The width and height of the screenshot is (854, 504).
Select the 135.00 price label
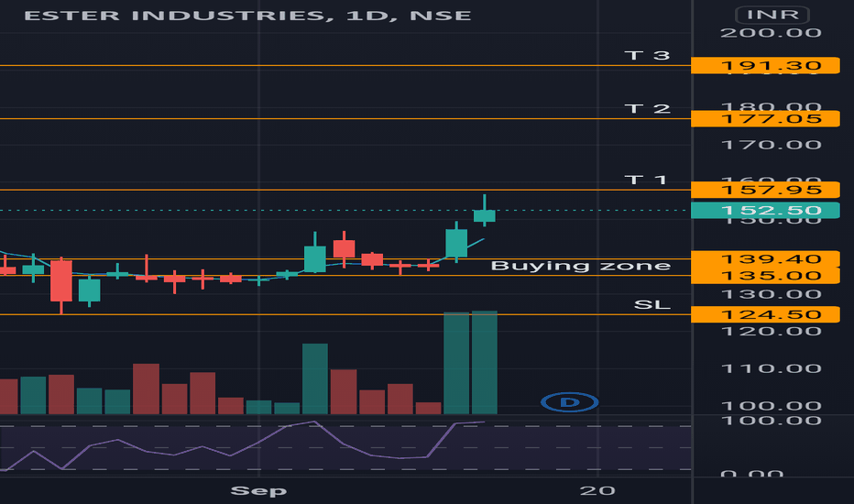[765, 276]
